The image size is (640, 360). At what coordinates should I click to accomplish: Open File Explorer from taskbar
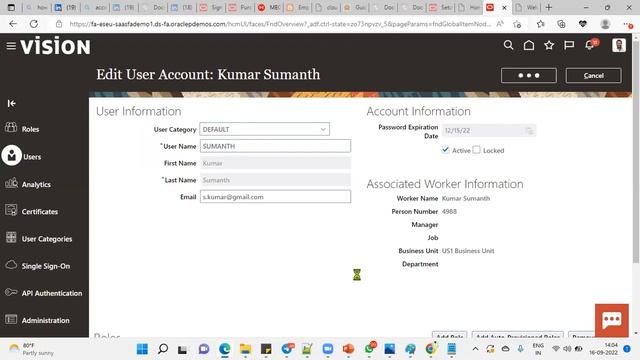pyautogui.click(x=245, y=349)
